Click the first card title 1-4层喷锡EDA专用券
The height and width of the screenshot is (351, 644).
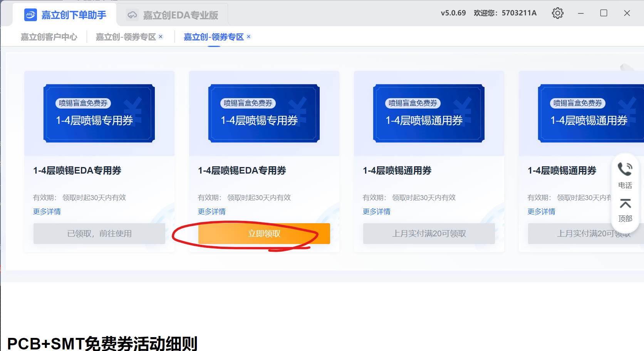click(x=77, y=170)
